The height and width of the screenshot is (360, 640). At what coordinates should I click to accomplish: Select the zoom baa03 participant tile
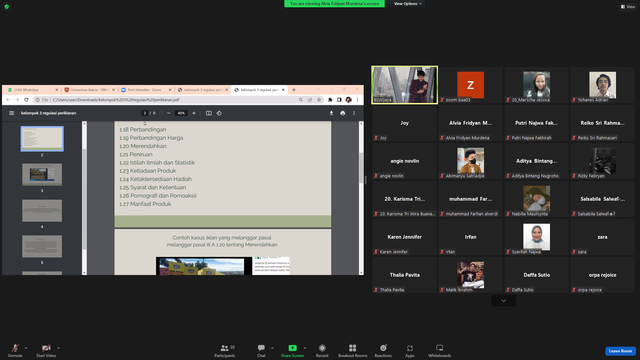(x=471, y=85)
